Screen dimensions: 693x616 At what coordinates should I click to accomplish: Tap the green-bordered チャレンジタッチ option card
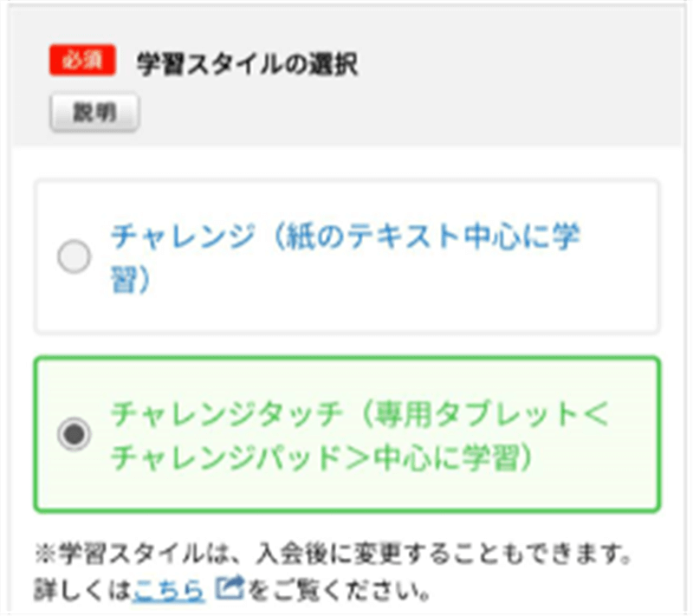[x=347, y=434]
